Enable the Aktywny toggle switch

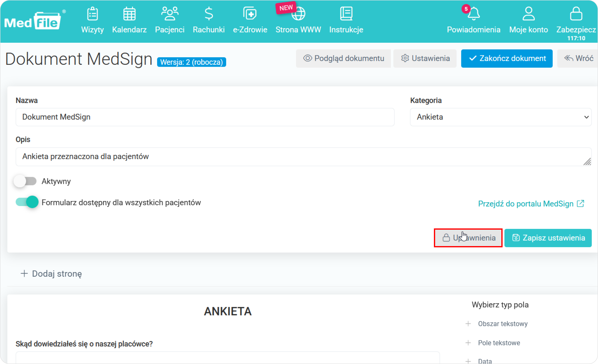pyautogui.click(x=25, y=181)
